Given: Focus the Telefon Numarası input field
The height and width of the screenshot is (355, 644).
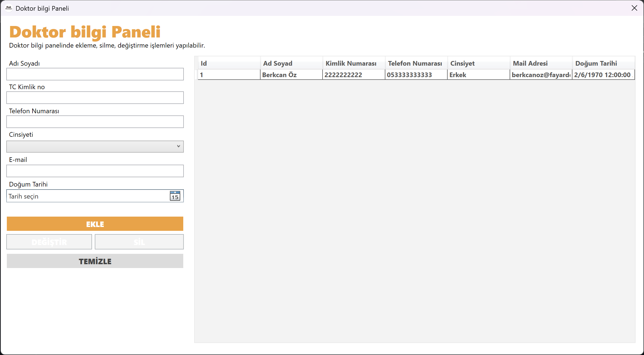Looking at the screenshot, I should pos(95,122).
